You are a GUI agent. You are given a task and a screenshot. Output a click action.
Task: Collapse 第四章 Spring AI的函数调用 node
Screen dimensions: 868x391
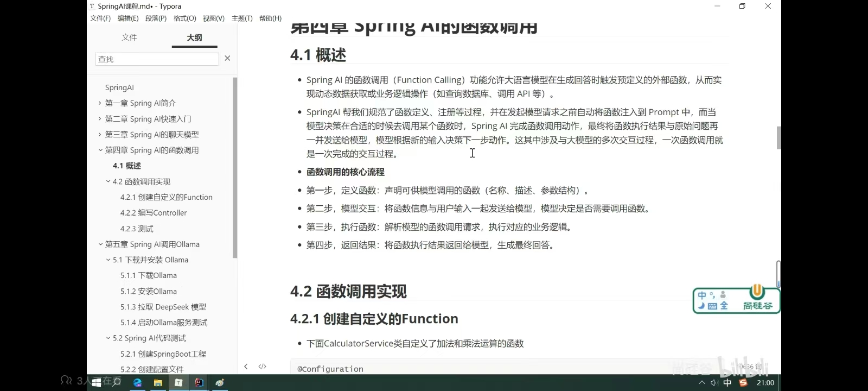tap(100, 150)
